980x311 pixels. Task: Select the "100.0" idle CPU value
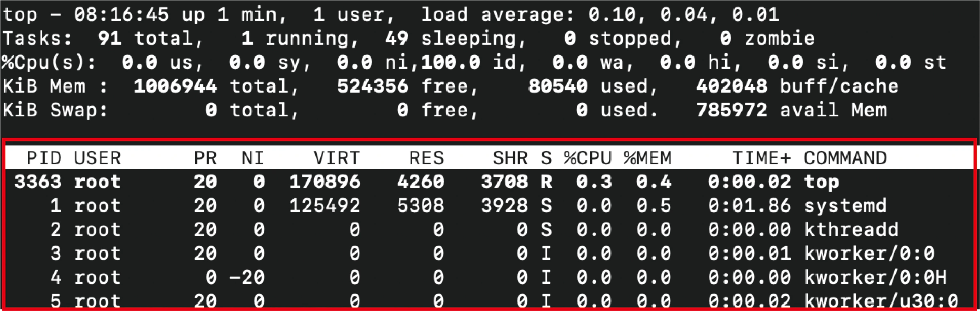450,62
